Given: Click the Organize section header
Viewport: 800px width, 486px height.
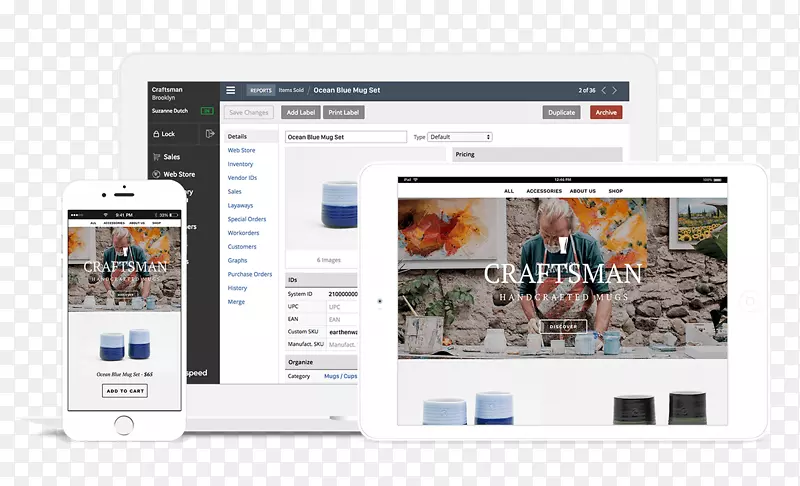Looking at the screenshot, I should pyautogui.click(x=321, y=362).
